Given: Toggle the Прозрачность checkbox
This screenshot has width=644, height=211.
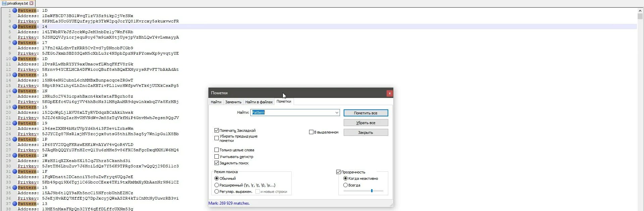Looking at the screenshot, I should [338, 172].
